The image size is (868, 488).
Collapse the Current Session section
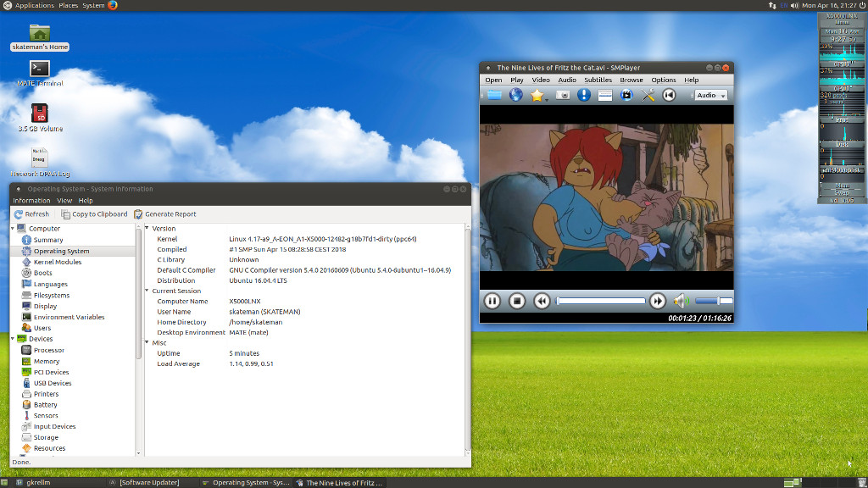tap(147, 291)
